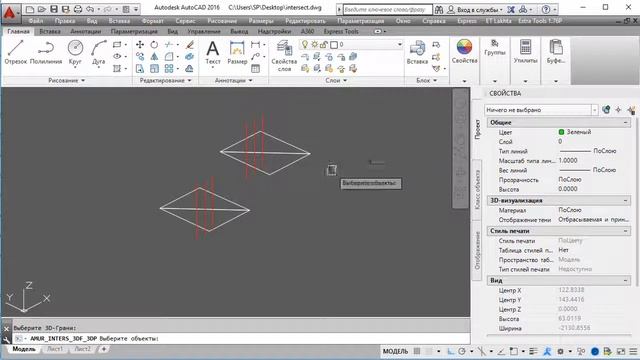Select the Дуга arc tool
640x360 pixels.
click(98, 52)
